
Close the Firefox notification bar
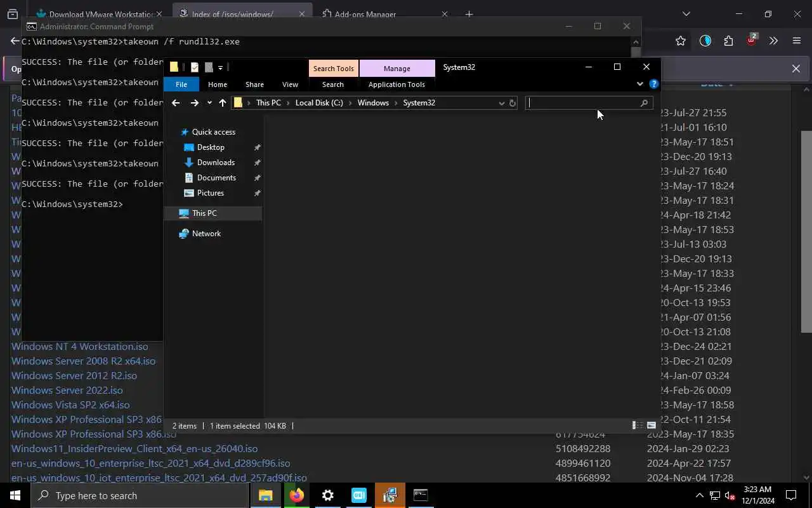pyautogui.click(x=796, y=69)
